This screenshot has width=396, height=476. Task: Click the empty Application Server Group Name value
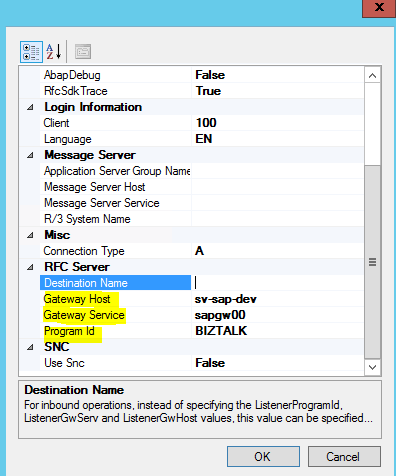[277, 171]
